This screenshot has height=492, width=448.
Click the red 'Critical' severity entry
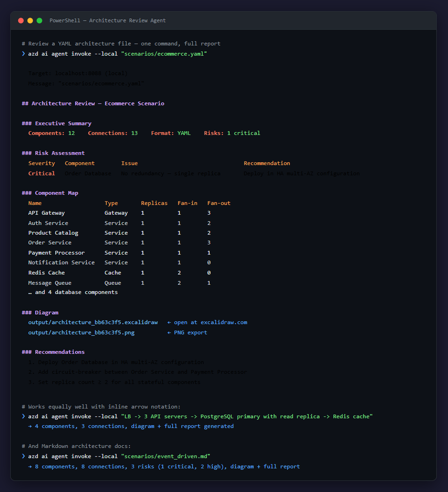point(42,173)
